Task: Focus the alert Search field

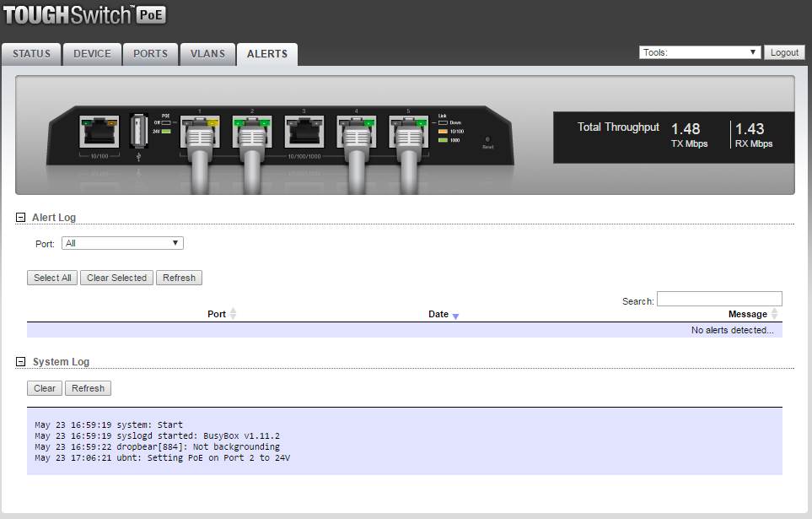Action: pos(719,299)
